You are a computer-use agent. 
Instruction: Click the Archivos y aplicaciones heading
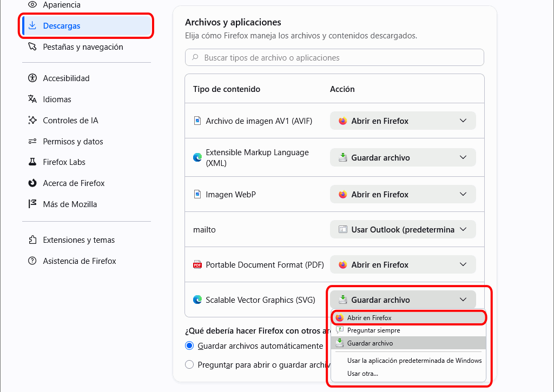click(x=233, y=22)
